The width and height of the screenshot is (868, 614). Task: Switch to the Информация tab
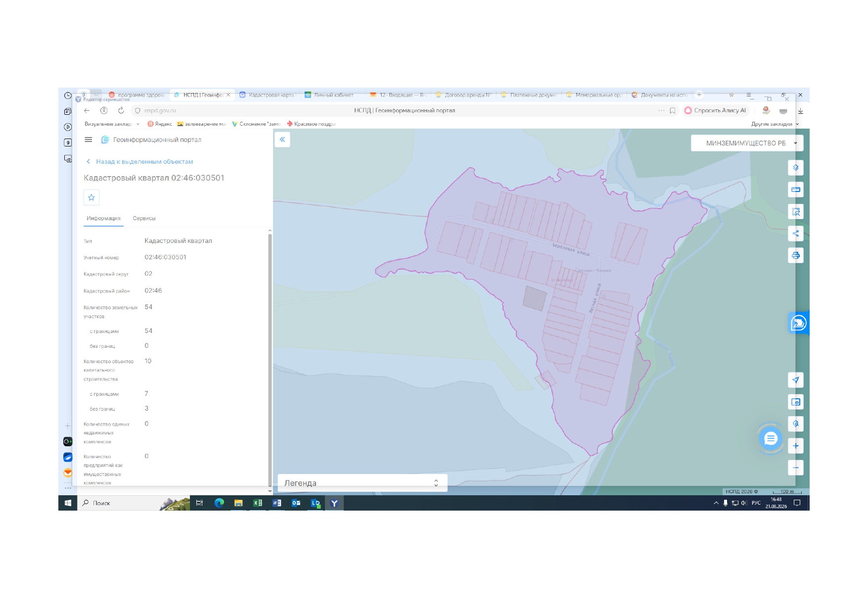tap(103, 218)
